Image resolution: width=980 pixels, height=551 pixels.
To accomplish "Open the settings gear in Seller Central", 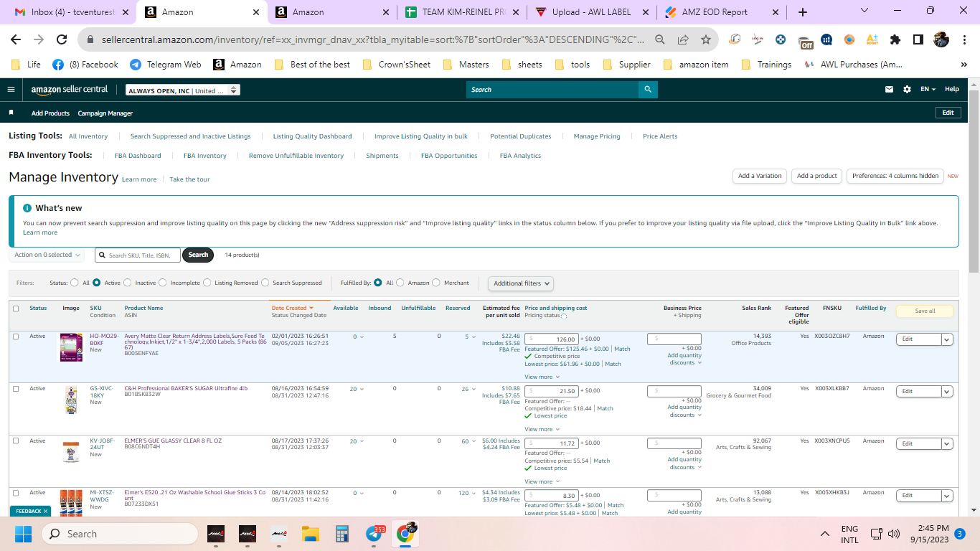I will coord(907,90).
